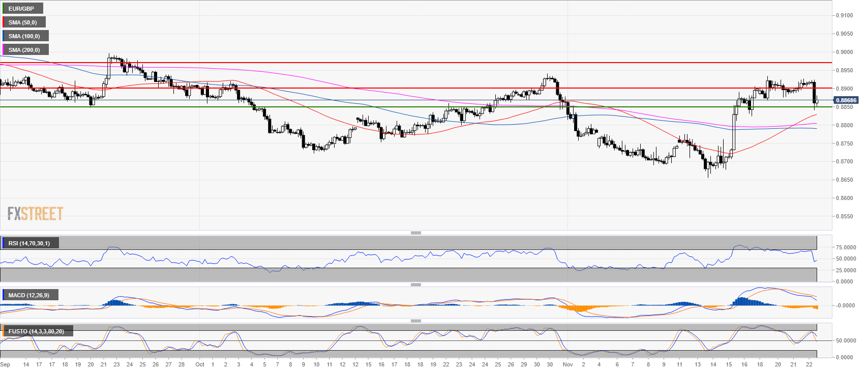Click the 0.8550 price axis label
The image size is (868, 371).
(x=845, y=216)
